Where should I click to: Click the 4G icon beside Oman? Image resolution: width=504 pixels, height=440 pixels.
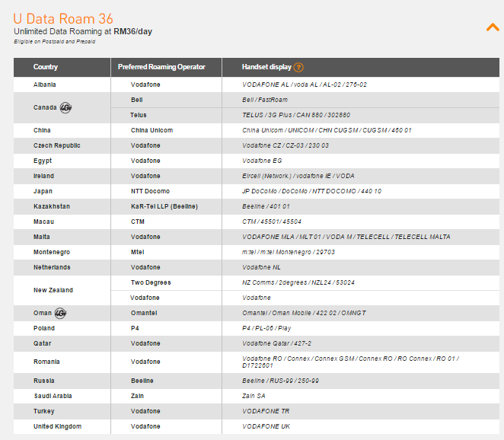point(61,313)
